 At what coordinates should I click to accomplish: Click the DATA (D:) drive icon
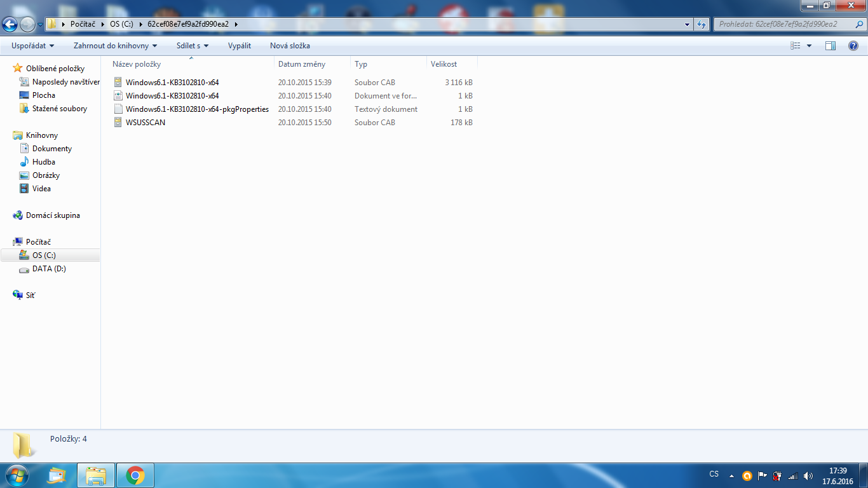click(24, 269)
